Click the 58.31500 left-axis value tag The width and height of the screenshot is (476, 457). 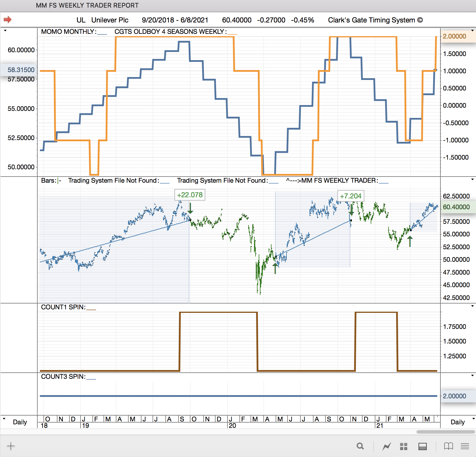pyautogui.click(x=19, y=70)
